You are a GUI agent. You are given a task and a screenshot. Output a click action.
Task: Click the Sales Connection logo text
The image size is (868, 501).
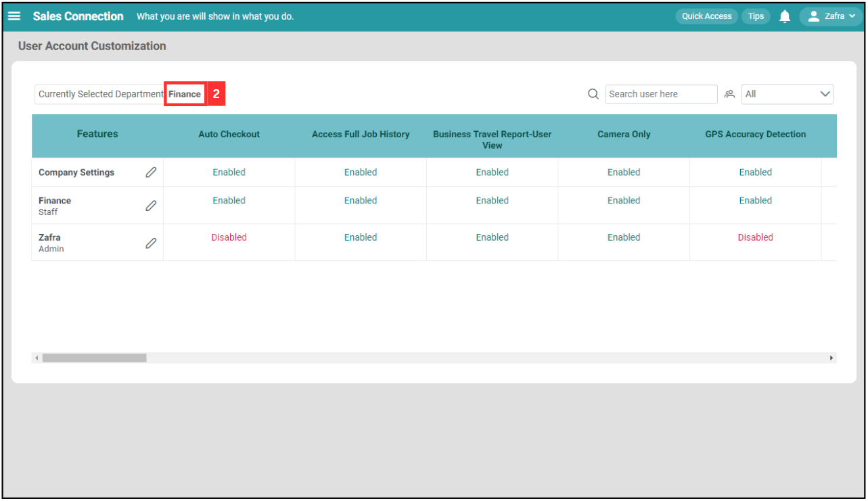click(x=78, y=16)
